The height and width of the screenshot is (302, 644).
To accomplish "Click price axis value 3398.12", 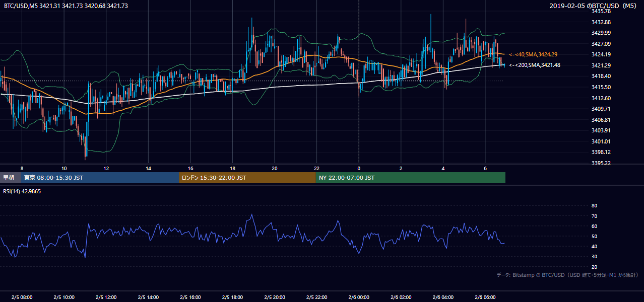I will click(601, 152).
